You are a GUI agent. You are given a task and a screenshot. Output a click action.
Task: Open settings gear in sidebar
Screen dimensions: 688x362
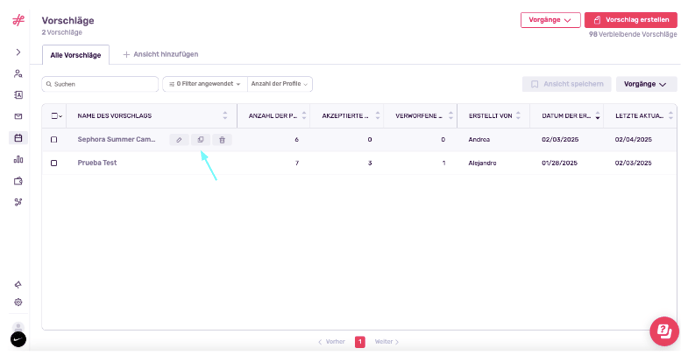point(18,302)
